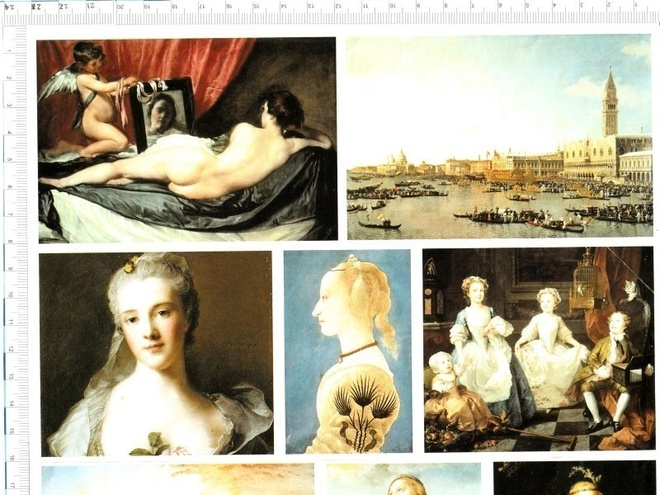Click the partially visible bottom-left painting

pyautogui.click(x=178, y=479)
